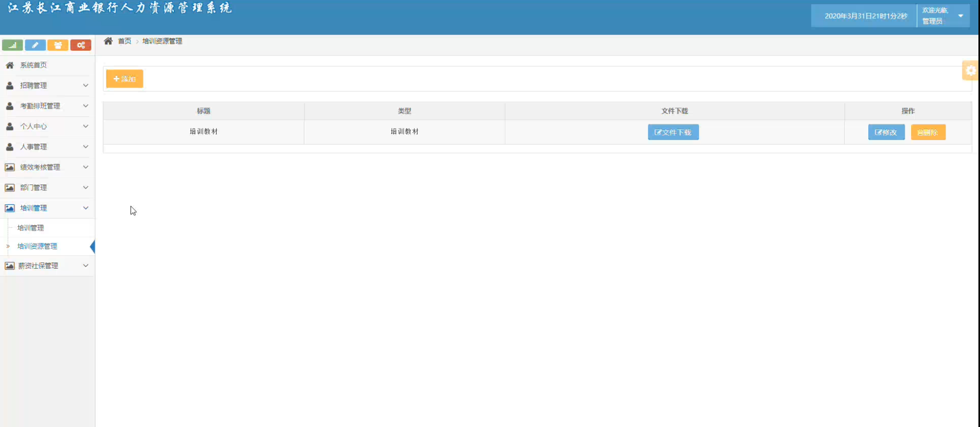Click the blue pencil shortcut icon
980x427 pixels.
coord(36,45)
